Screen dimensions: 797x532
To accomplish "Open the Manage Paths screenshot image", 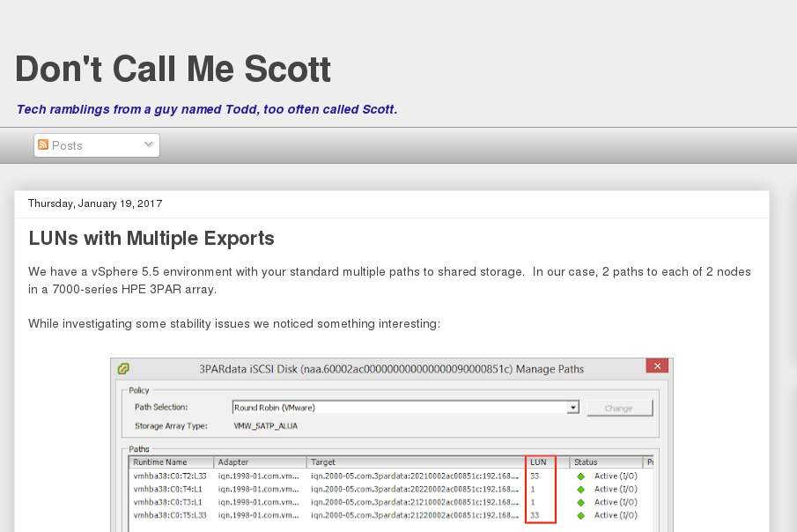I will click(391, 445).
